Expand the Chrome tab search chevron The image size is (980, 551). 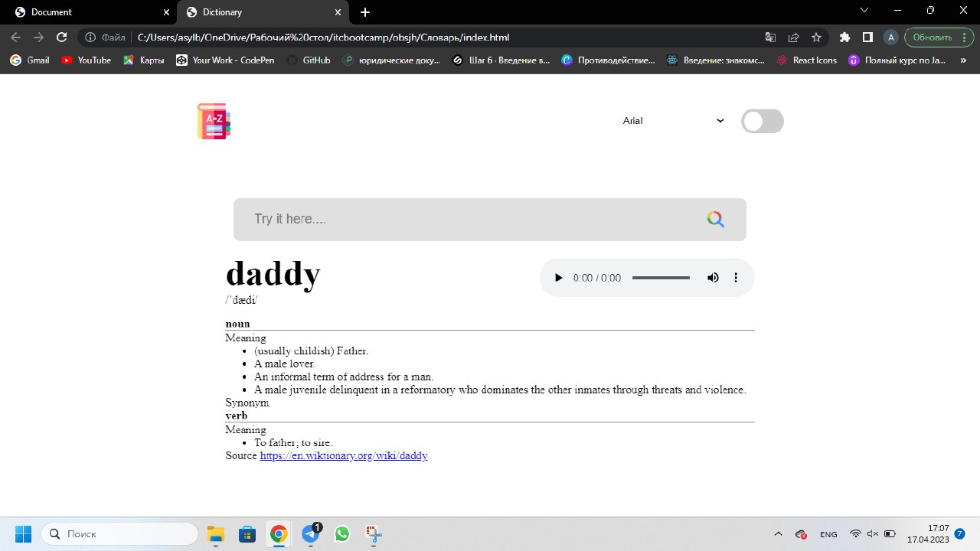click(x=864, y=11)
